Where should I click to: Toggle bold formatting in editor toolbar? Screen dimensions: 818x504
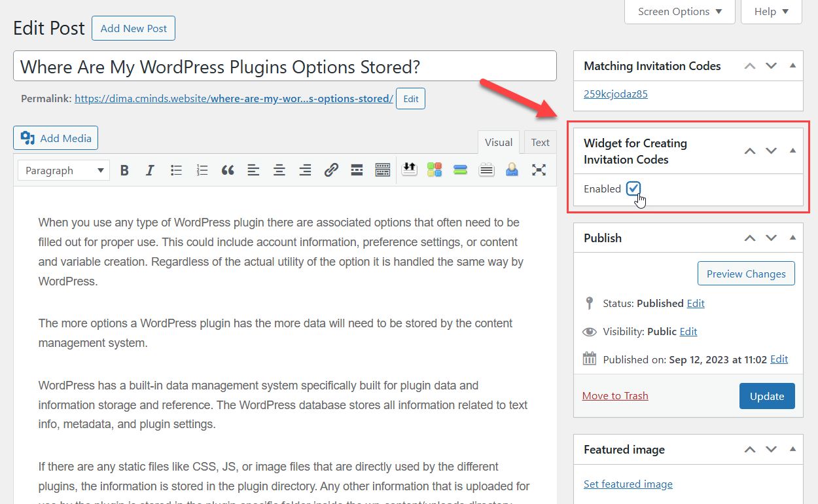click(124, 170)
